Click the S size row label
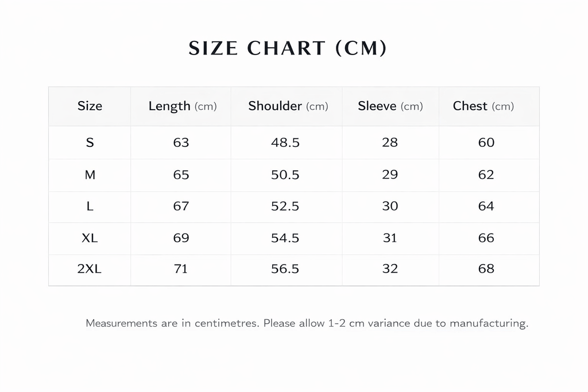 click(x=90, y=142)
